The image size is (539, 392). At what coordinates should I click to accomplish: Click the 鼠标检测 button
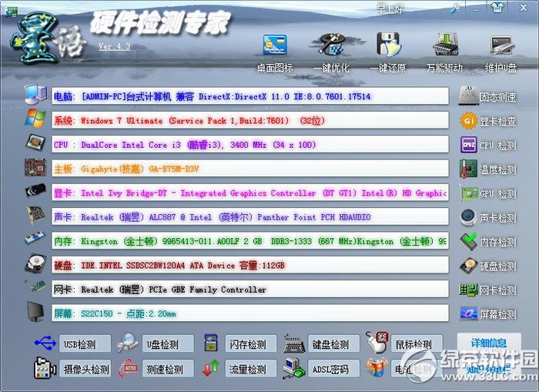(417, 343)
